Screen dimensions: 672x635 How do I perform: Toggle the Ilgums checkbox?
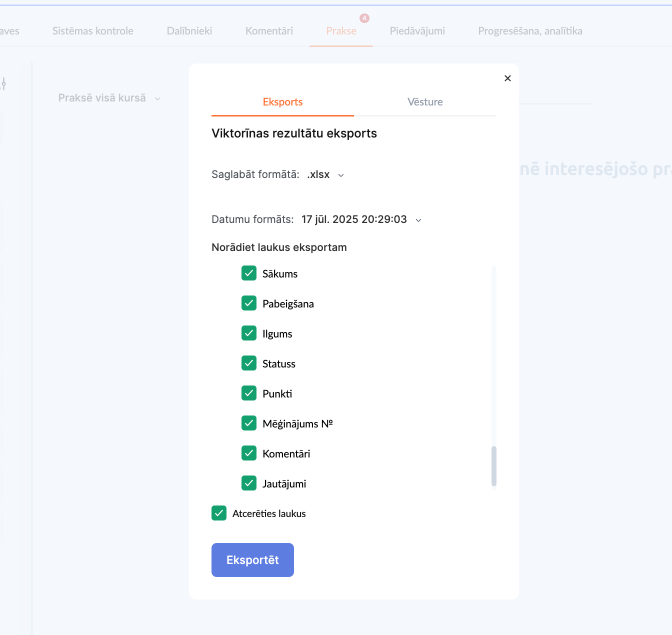point(249,333)
